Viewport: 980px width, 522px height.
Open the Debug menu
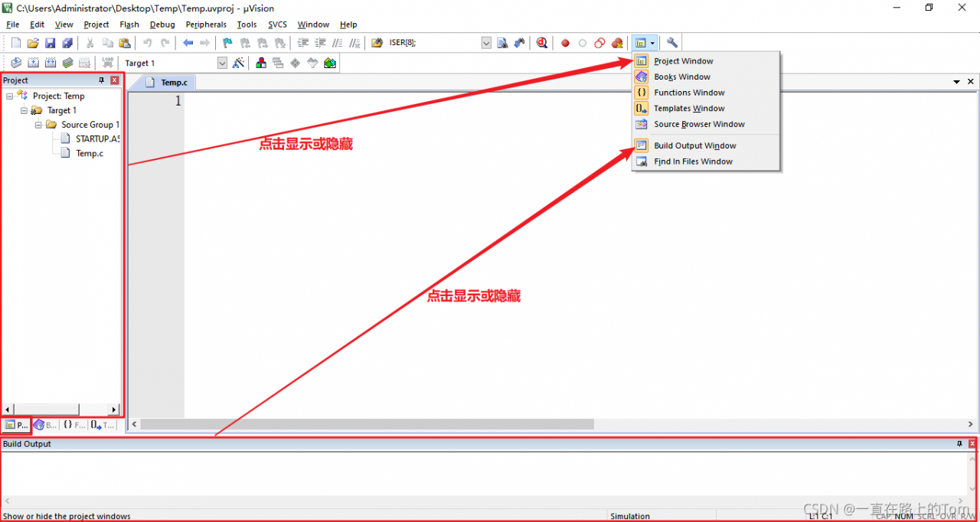[x=162, y=24]
